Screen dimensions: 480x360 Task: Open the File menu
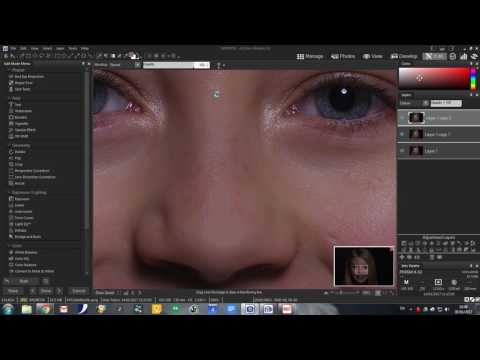click(13, 48)
